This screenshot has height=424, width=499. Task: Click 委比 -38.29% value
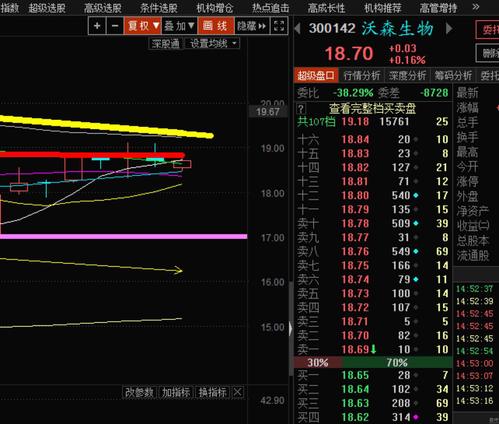point(353,93)
